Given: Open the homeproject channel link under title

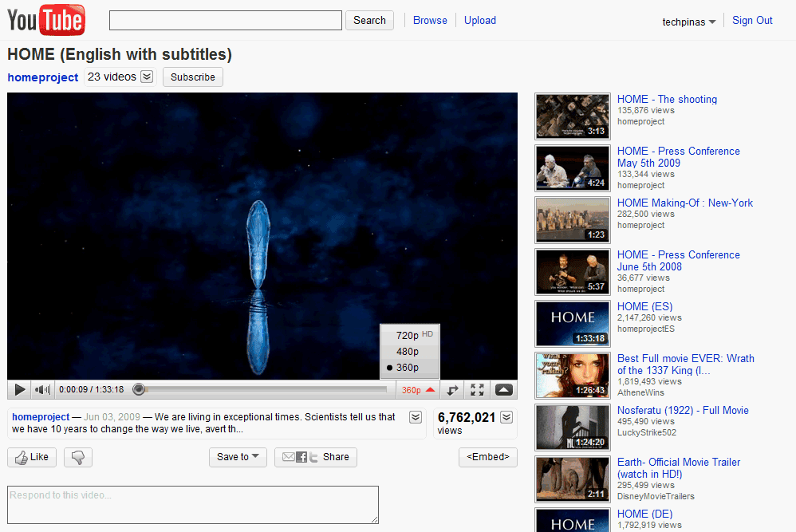Looking at the screenshot, I should [x=42, y=77].
